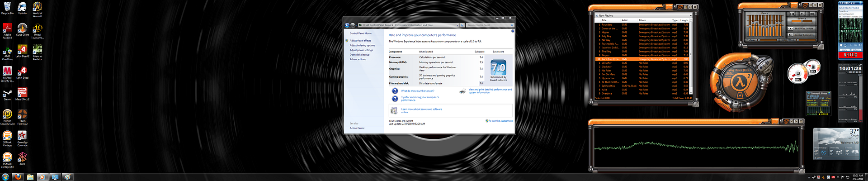The width and height of the screenshot is (868, 181).
Task: Go back in Control Panel window
Action: tap(347, 25)
